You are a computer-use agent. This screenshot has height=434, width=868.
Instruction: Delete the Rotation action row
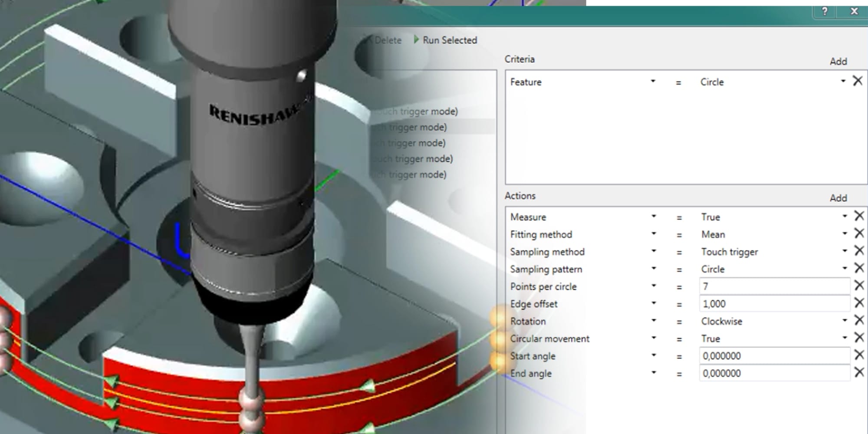859,320
